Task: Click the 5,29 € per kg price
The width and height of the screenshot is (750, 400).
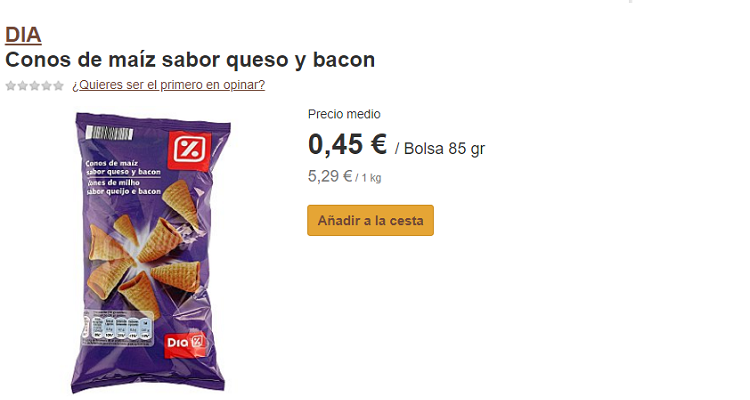Action: [x=344, y=177]
